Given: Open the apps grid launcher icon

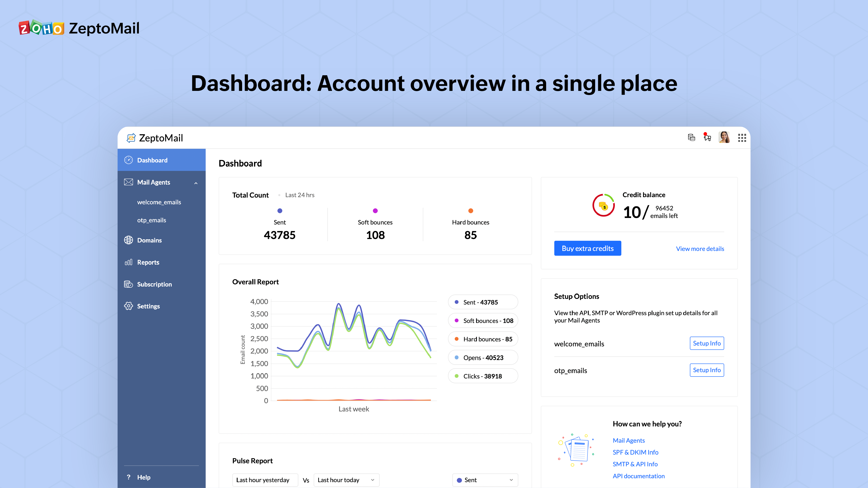Looking at the screenshot, I should (742, 138).
